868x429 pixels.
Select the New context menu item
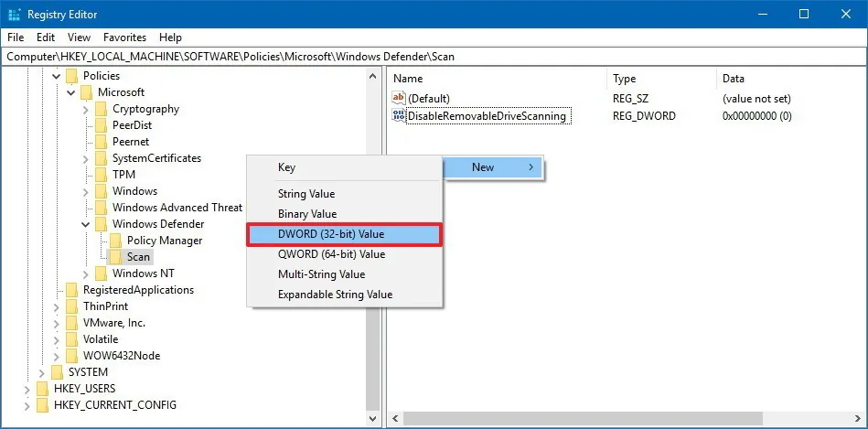coord(493,167)
